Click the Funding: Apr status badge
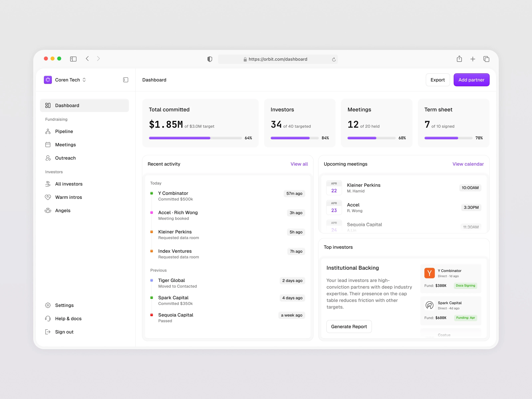 click(465, 318)
